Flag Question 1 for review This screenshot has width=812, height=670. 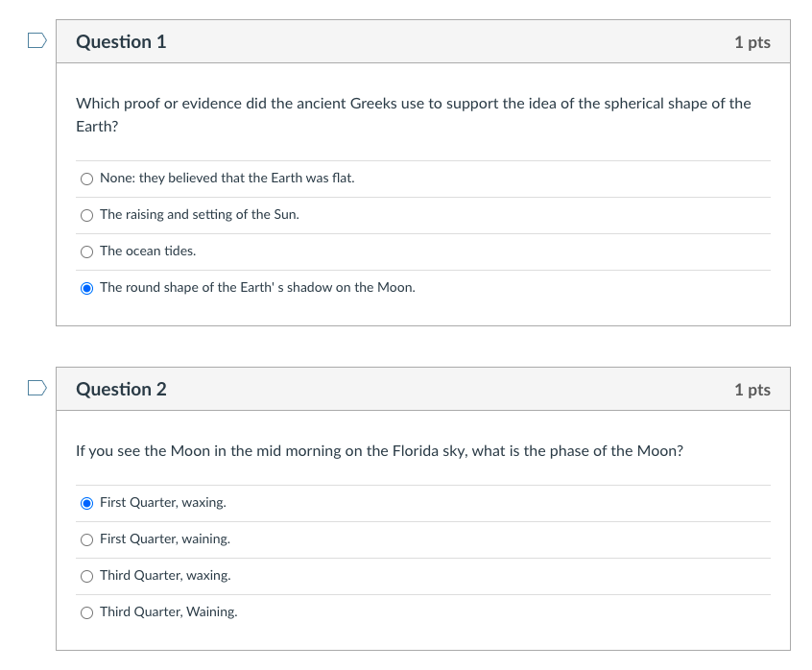pos(36,41)
